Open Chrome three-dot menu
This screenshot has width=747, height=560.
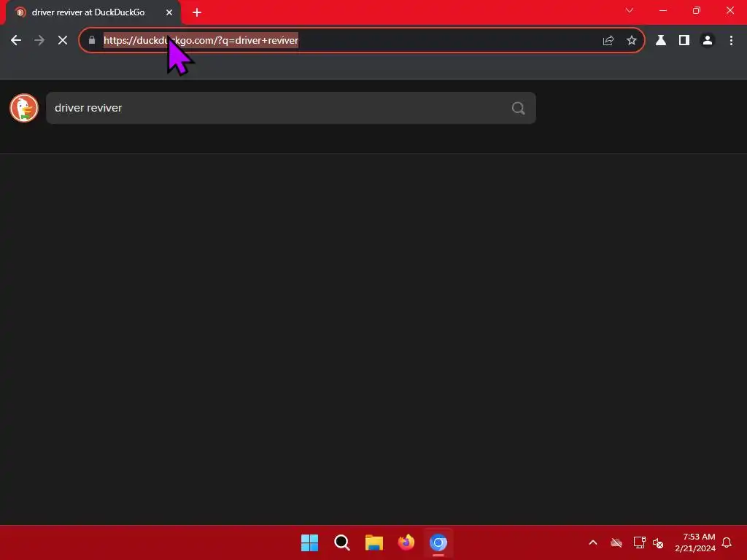click(x=731, y=41)
